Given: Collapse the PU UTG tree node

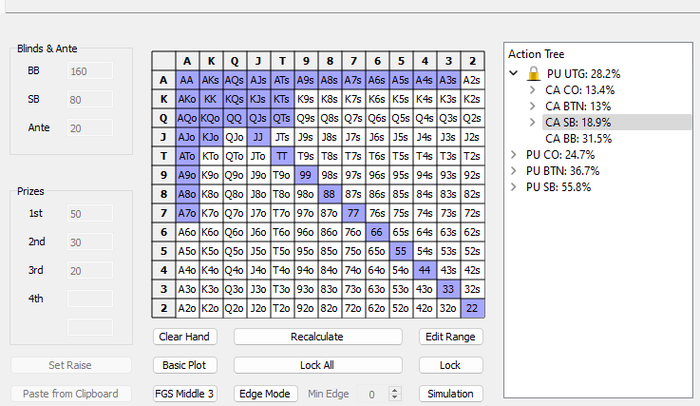Looking at the screenshot, I should pos(514,73).
